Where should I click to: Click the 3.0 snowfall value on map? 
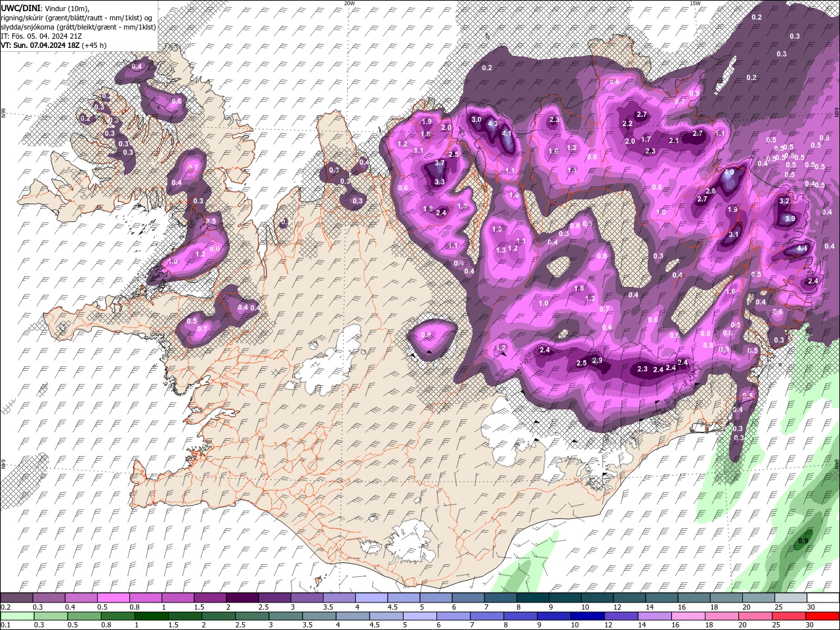tap(477, 119)
